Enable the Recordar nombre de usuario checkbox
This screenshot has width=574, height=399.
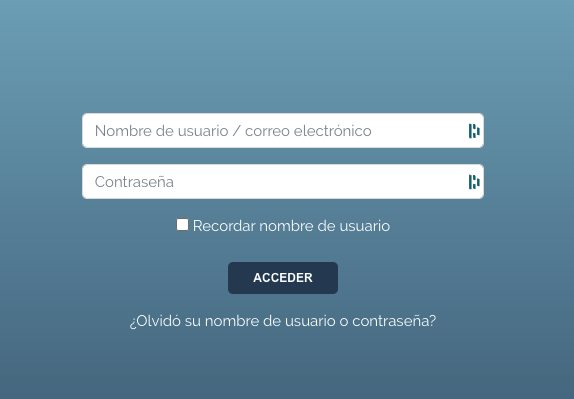[182, 225]
